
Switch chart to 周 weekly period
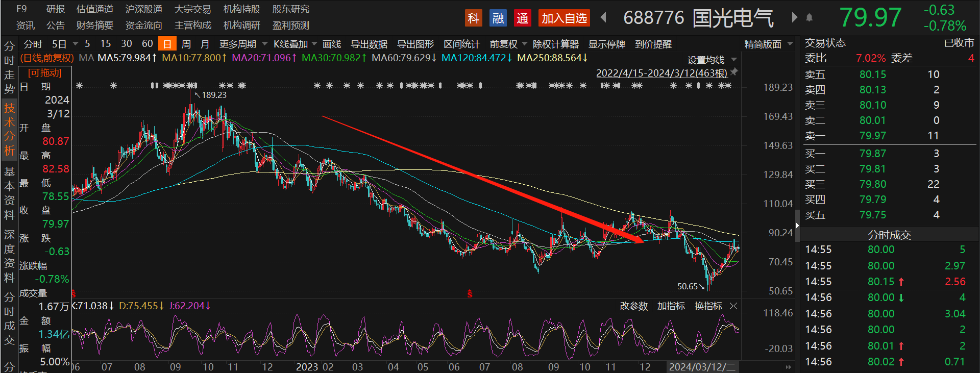click(x=186, y=44)
